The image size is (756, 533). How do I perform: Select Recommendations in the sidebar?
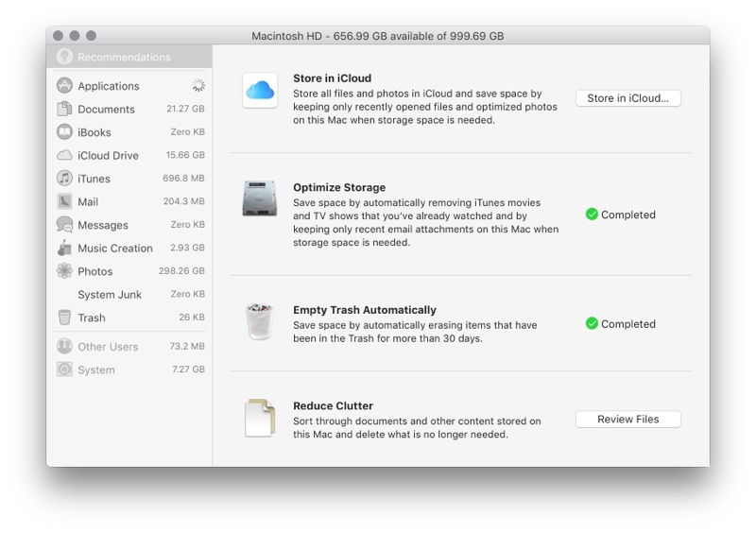click(129, 57)
